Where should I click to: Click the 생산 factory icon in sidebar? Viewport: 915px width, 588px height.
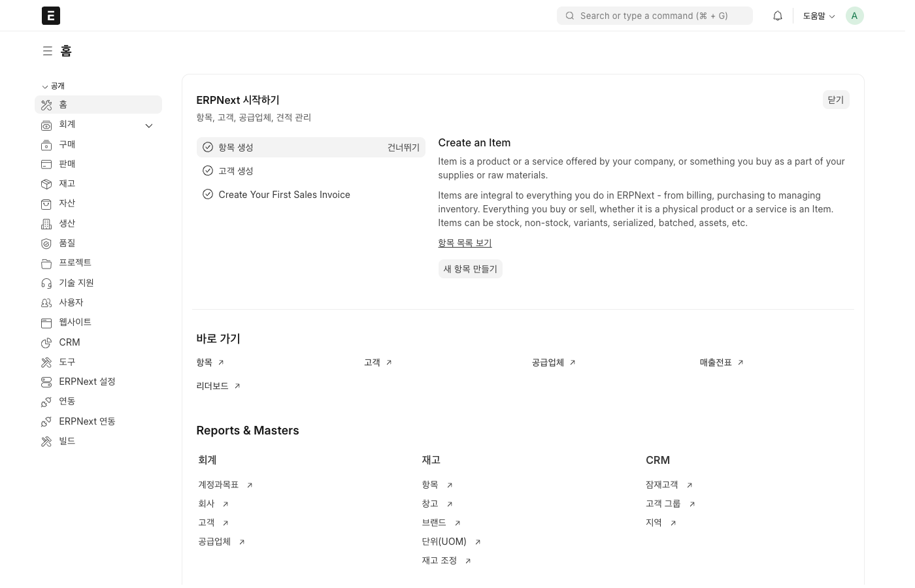tap(46, 223)
